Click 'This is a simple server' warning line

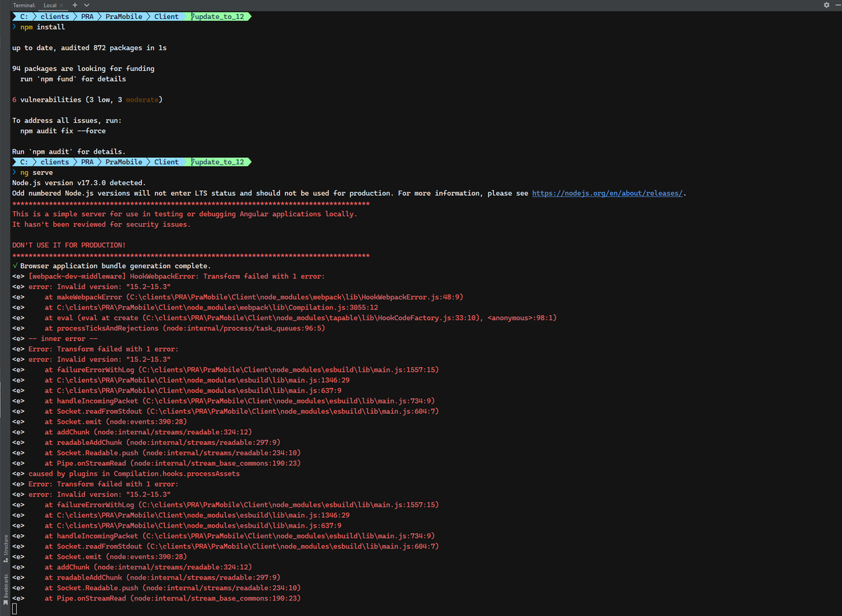pyautogui.click(x=185, y=214)
